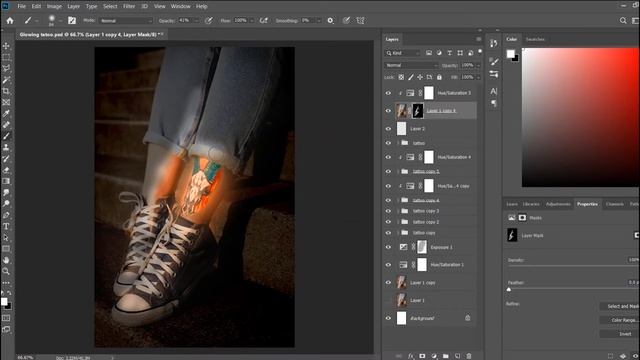Hide Layer 2 visibility eye
Viewport: 640px width, 360px height.
(x=388, y=129)
